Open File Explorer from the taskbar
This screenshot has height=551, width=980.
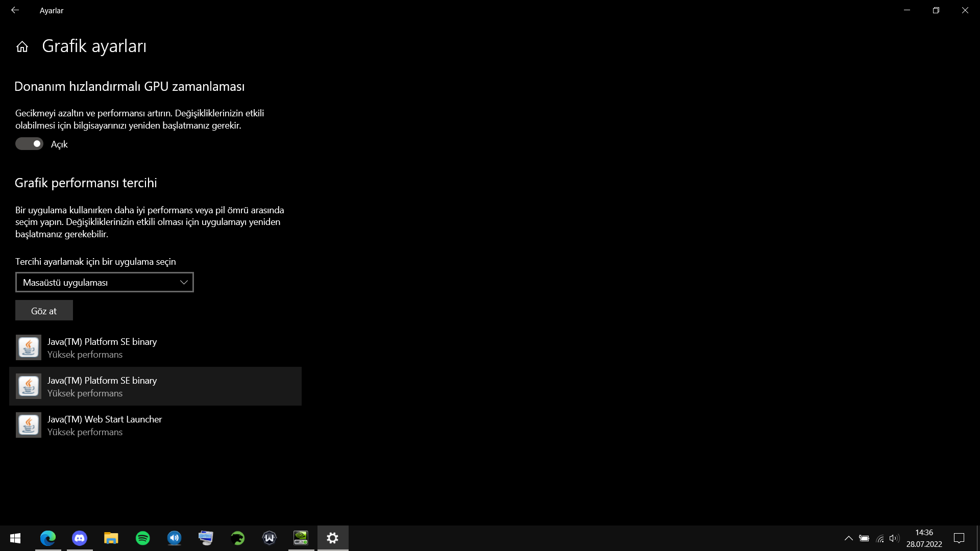tap(111, 538)
